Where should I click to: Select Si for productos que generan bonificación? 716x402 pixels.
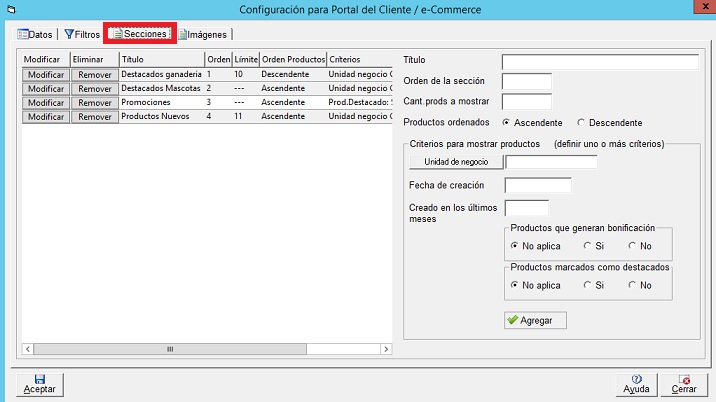(588, 245)
